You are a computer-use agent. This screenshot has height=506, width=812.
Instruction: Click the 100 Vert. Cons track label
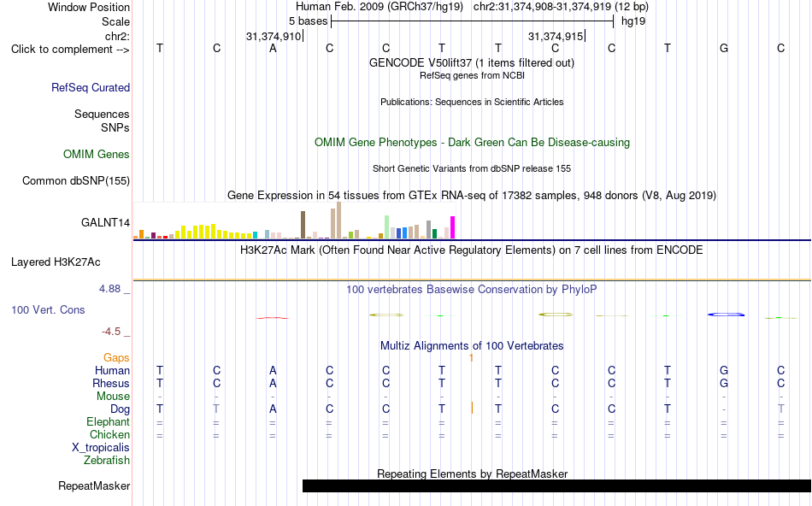[48, 309]
